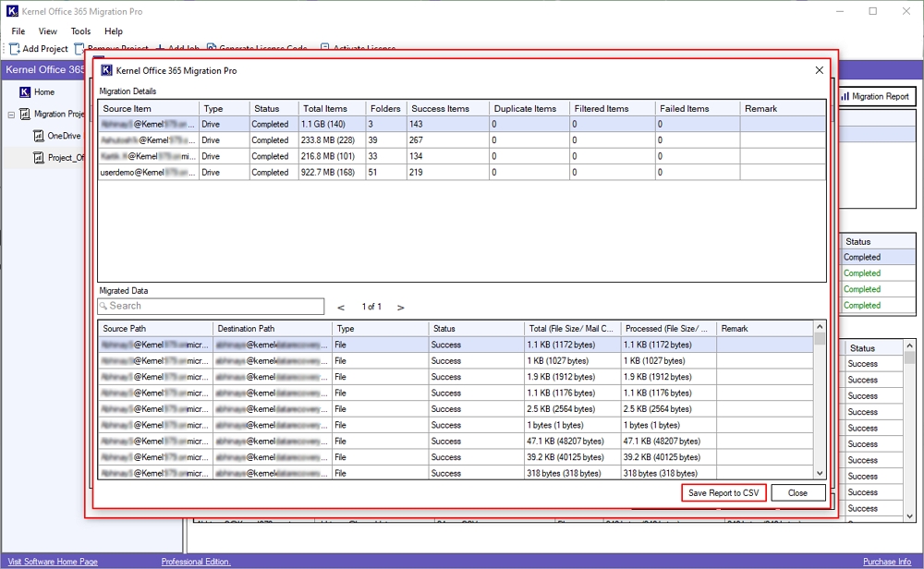Open the Tools menu
Viewport: 924px width, 569px height.
pyautogui.click(x=79, y=30)
